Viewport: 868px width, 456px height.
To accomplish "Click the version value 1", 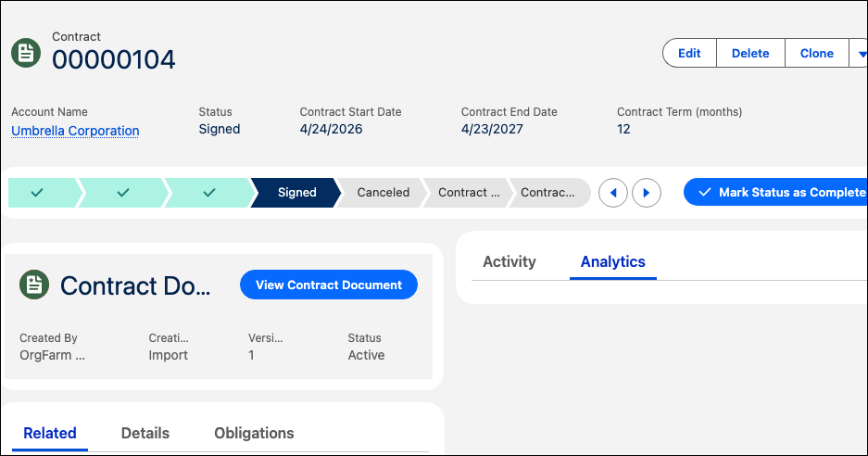I will [251, 355].
